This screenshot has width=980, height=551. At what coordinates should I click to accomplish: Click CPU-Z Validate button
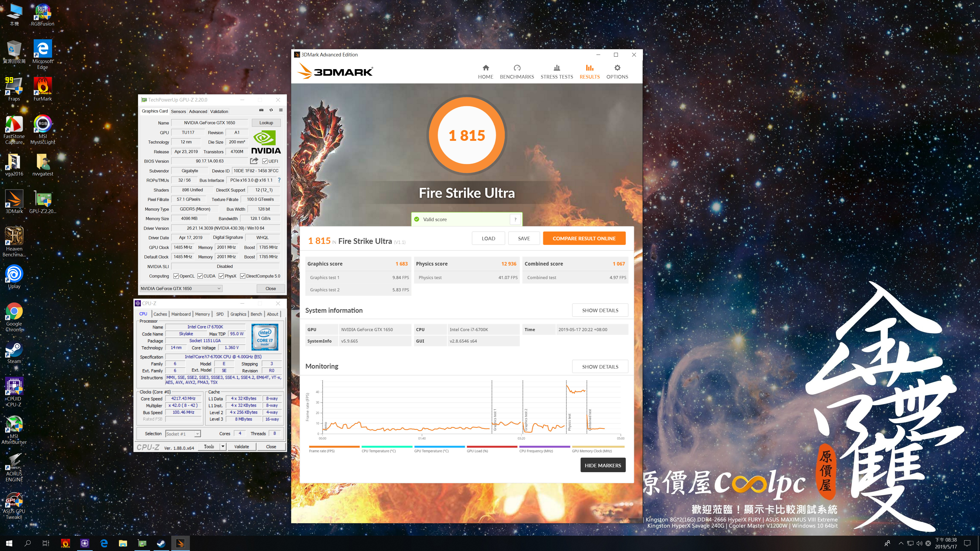click(241, 446)
